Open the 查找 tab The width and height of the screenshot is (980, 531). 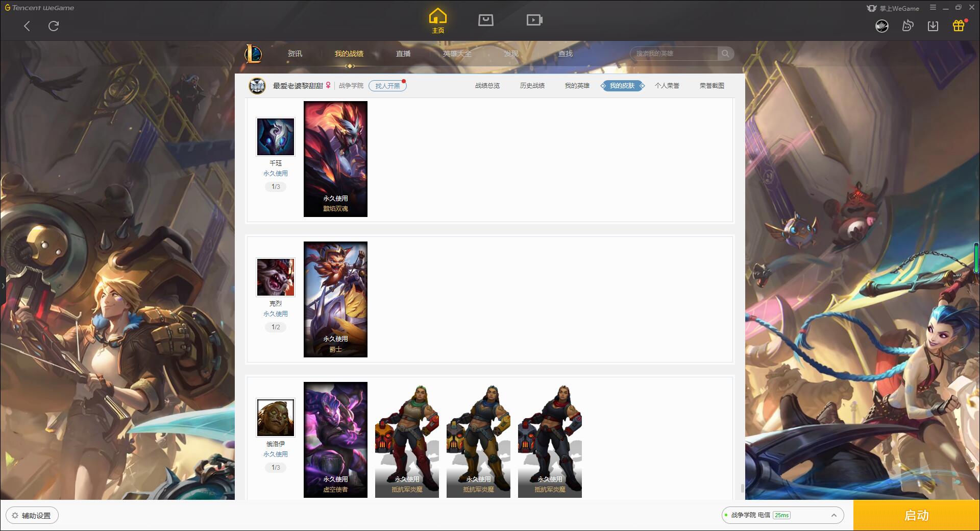566,54
